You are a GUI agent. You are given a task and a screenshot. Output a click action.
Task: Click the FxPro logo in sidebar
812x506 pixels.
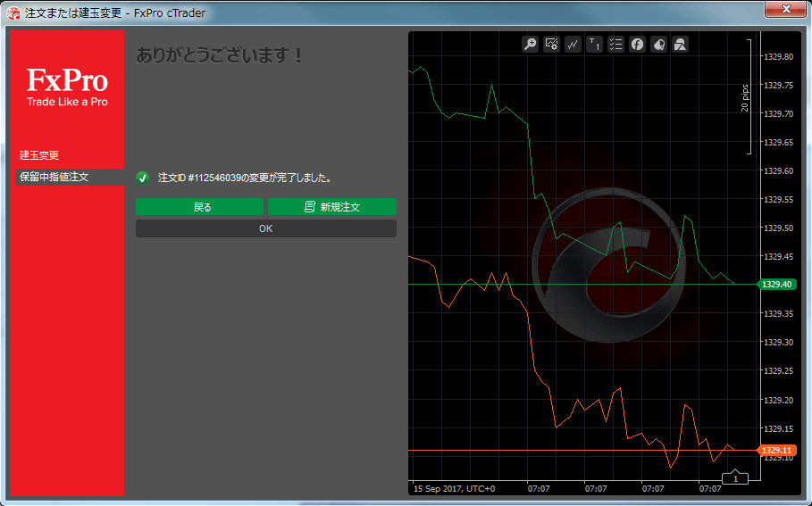67,87
